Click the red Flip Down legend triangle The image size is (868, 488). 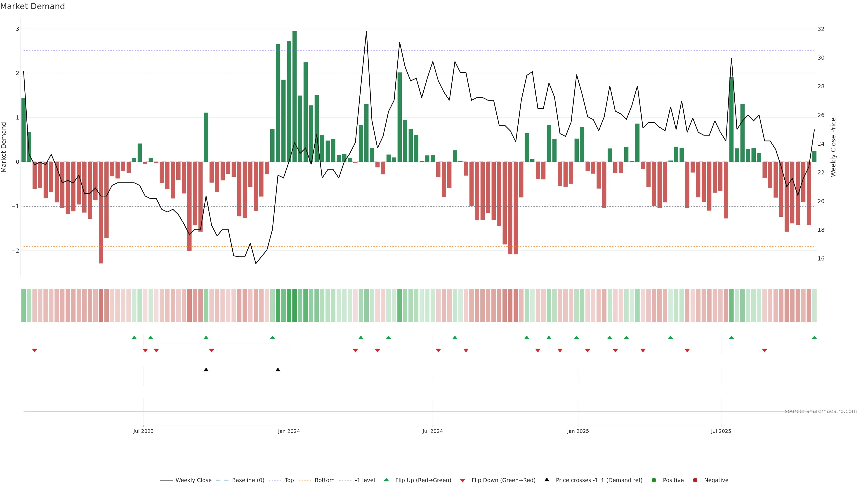[x=462, y=480]
